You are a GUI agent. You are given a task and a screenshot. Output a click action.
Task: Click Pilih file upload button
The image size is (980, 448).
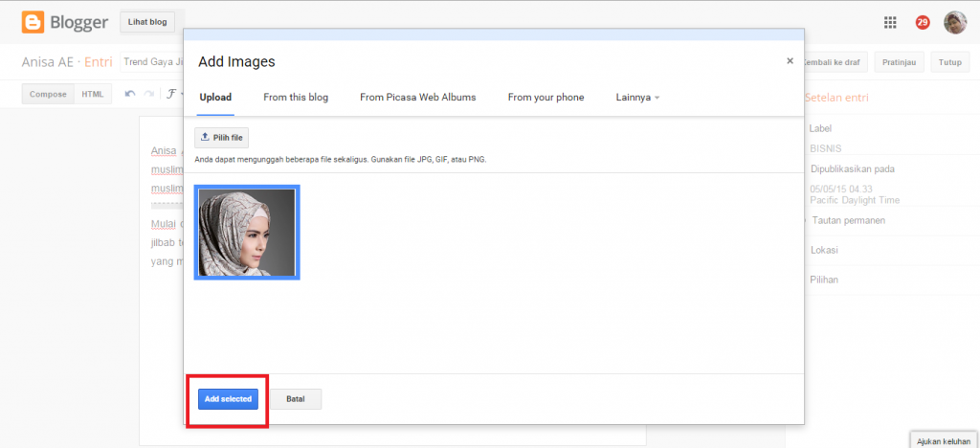coord(222,138)
